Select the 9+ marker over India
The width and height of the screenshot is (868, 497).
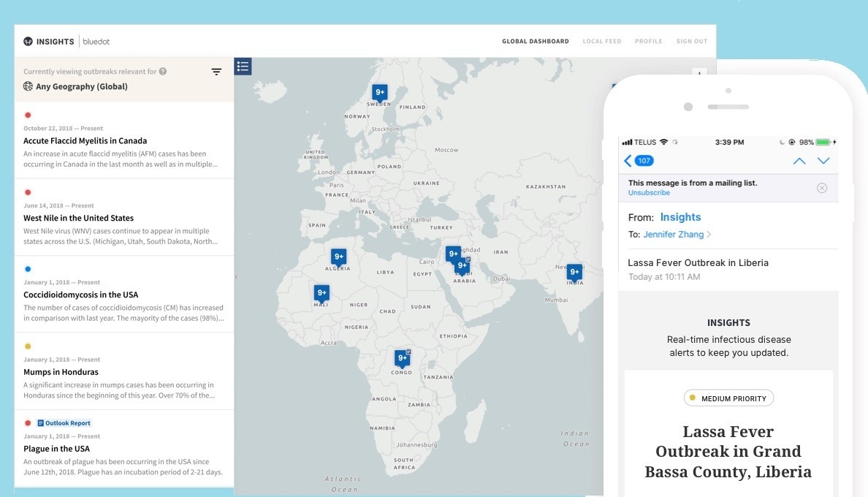574,273
